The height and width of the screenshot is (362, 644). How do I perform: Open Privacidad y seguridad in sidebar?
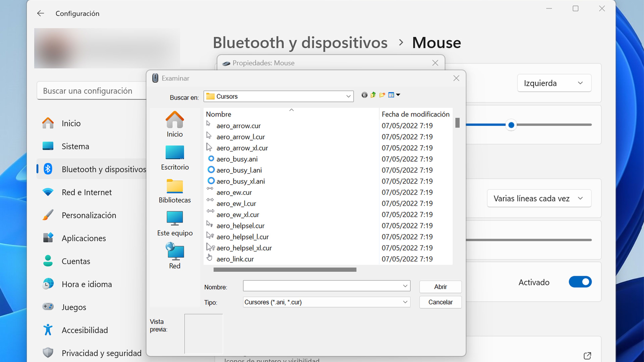(92, 353)
